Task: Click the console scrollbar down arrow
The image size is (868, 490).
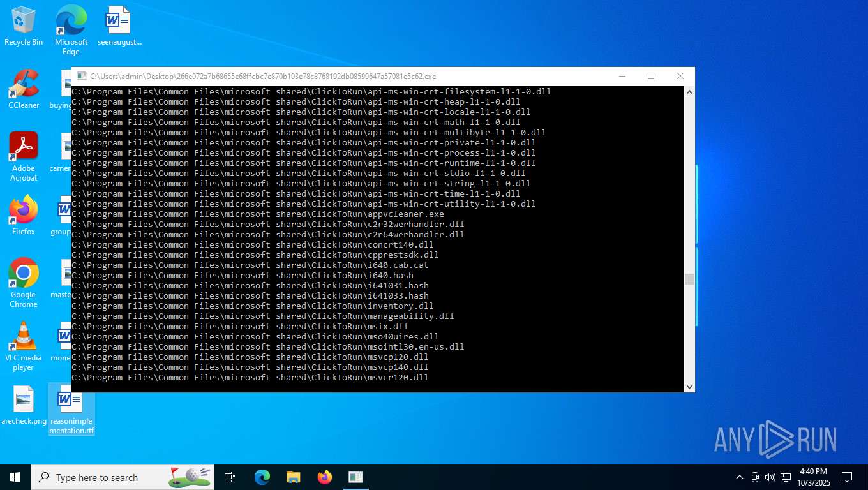Action: (x=689, y=387)
